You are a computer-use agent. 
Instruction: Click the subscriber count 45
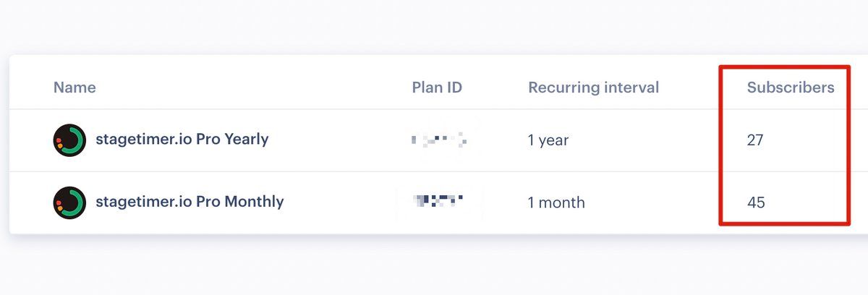point(756,202)
